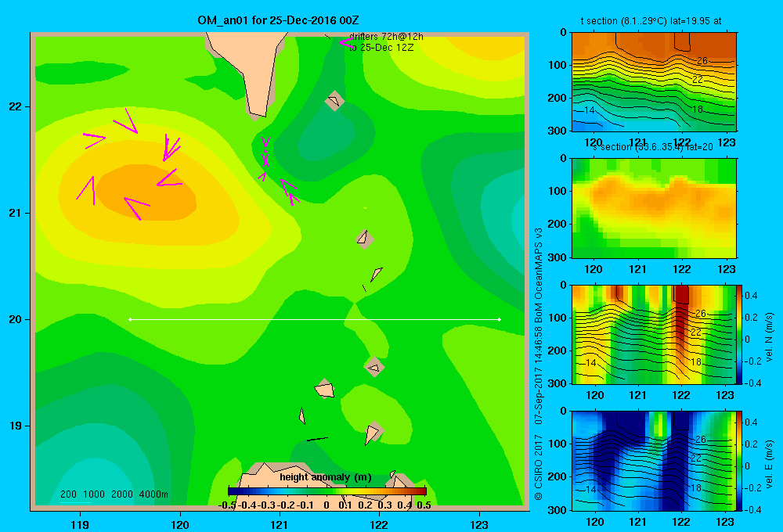Open the temperature section panel
Viewport: 783px width, 532px height.
pyautogui.click(x=654, y=82)
